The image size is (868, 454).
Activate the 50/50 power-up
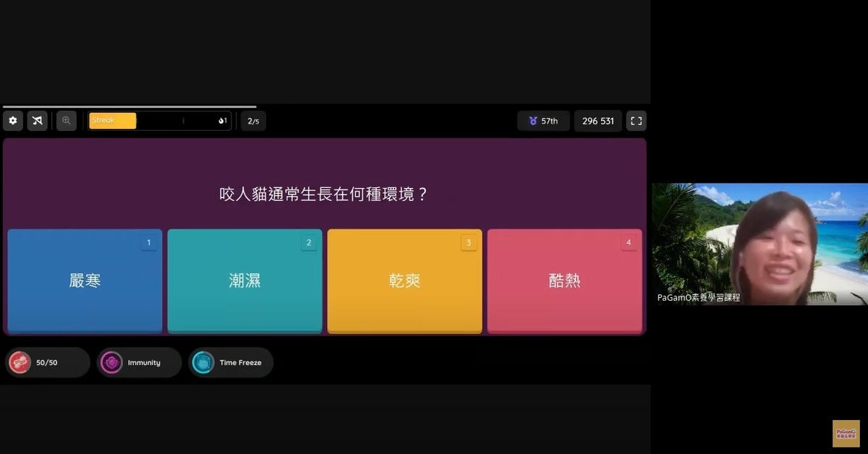(x=47, y=362)
